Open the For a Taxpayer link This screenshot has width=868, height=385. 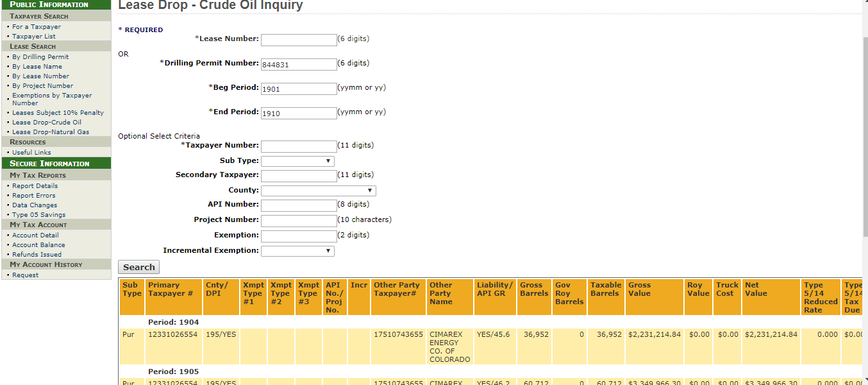pos(37,27)
